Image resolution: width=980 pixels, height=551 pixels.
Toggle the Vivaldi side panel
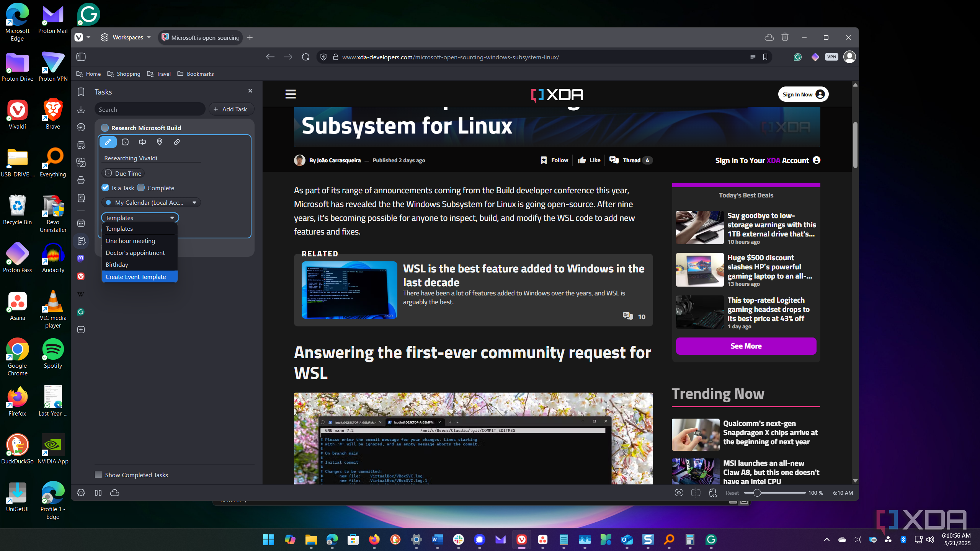[x=81, y=57]
